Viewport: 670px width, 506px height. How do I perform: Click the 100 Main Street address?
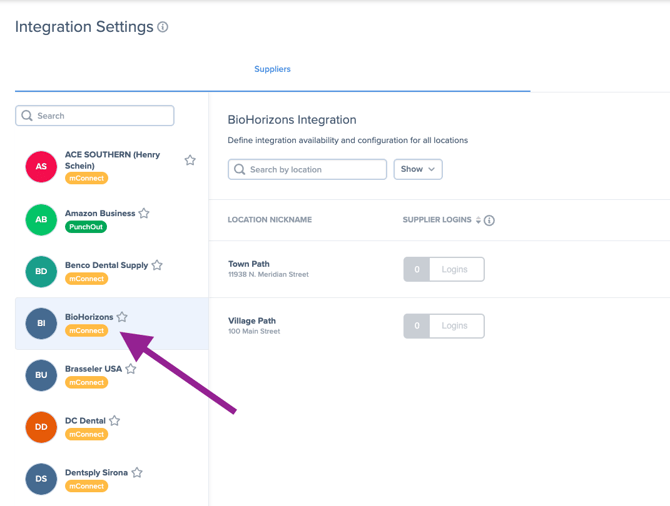tap(254, 331)
